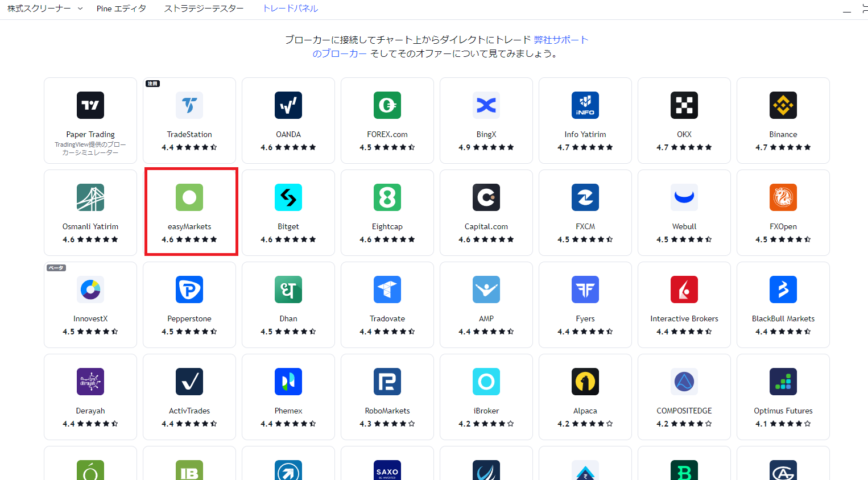Switch to ストラテジーテスター tab
This screenshot has height=480, width=868.
204,9
